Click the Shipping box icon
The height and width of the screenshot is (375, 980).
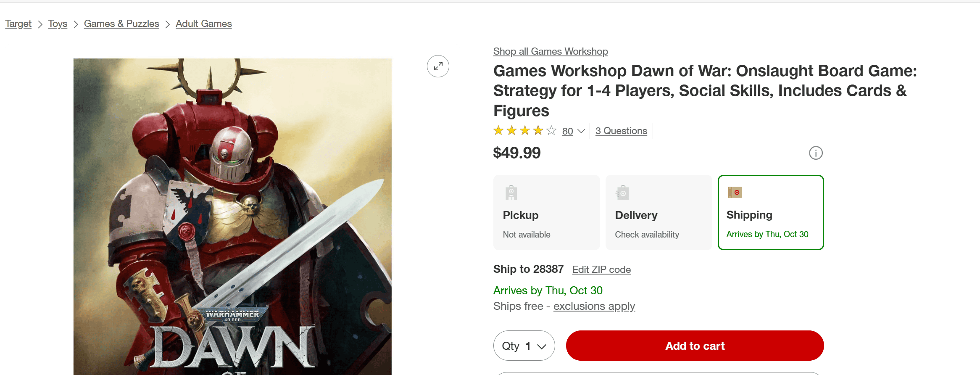click(x=735, y=192)
